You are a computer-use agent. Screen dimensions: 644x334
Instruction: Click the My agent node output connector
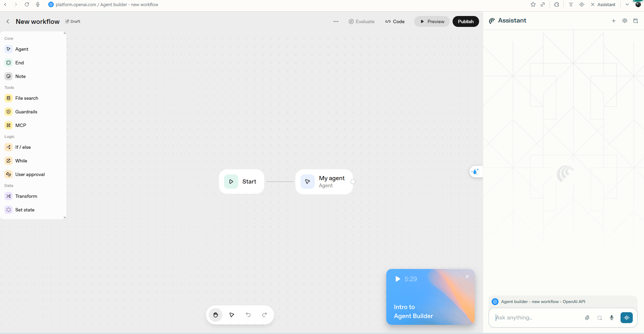[x=353, y=182]
